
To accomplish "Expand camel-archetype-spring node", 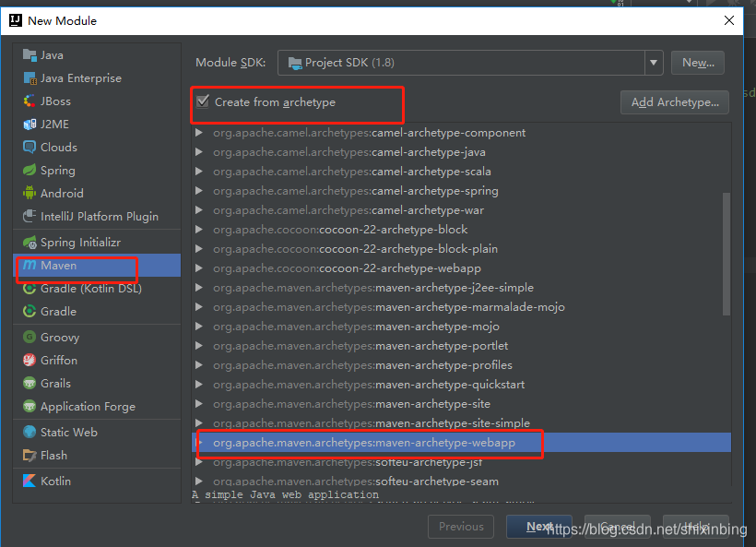I will point(198,191).
